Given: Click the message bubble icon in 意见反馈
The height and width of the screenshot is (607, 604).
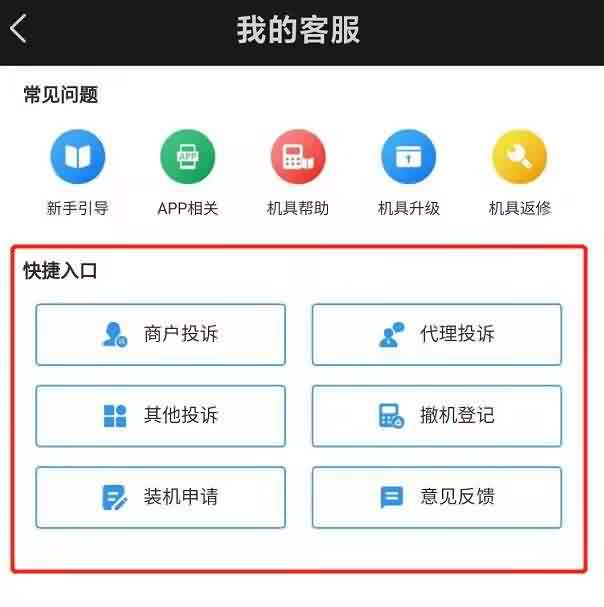Looking at the screenshot, I should (x=392, y=497).
